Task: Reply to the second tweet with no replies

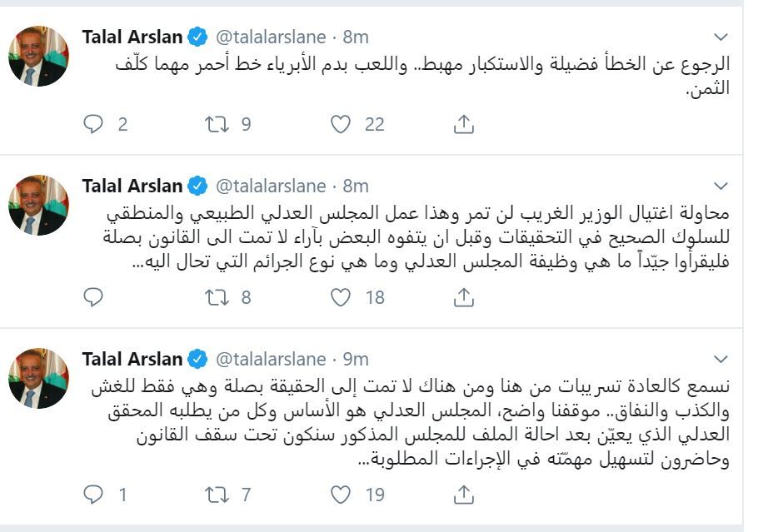Action: [94, 297]
